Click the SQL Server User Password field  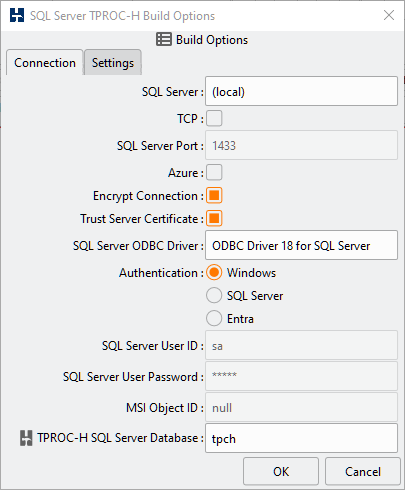click(301, 376)
